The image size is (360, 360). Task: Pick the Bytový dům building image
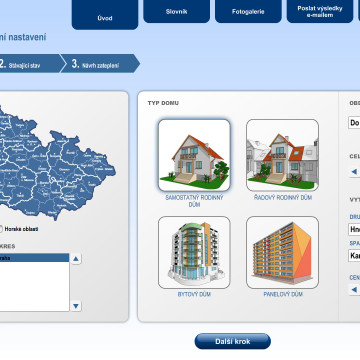pyautogui.click(x=194, y=252)
